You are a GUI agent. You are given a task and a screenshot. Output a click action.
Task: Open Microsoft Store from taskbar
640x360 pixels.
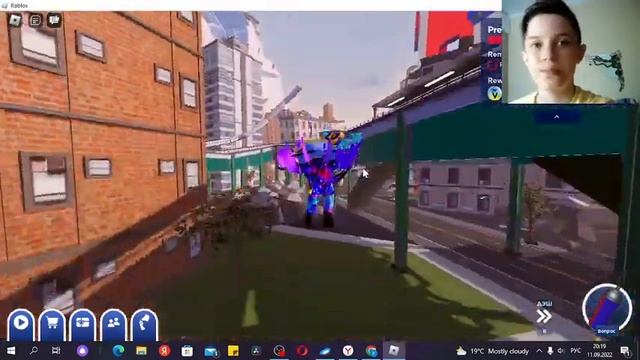(187, 351)
